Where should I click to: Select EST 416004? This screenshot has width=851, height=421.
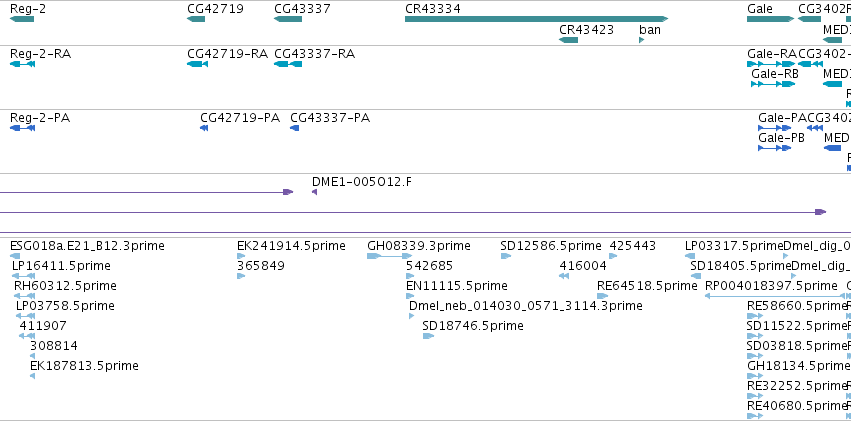point(564,276)
